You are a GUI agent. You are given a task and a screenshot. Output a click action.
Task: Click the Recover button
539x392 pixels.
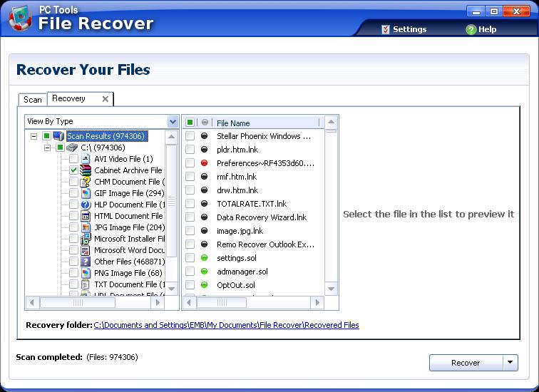466,363
